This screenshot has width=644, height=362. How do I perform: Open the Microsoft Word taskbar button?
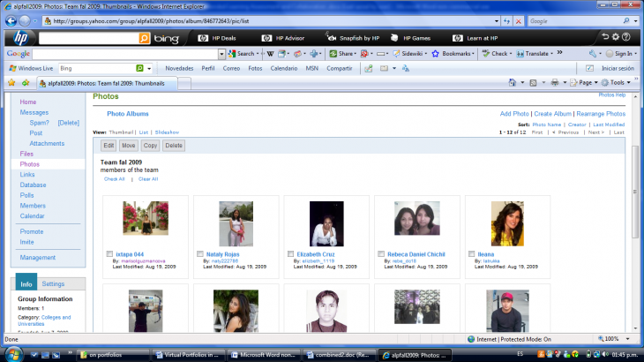[x=264, y=355]
